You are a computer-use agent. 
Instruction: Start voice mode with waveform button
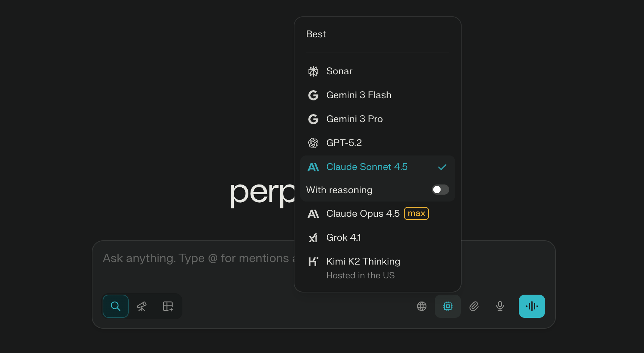[532, 306]
